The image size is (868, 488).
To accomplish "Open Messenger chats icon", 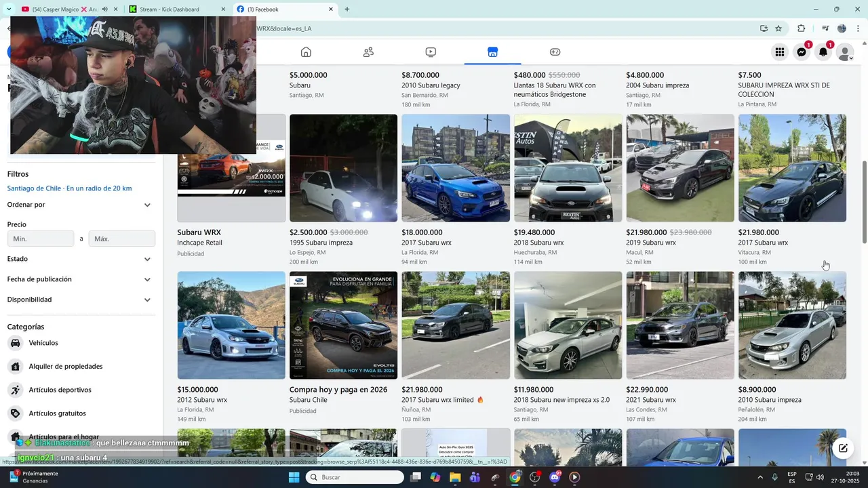I will pos(802,52).
